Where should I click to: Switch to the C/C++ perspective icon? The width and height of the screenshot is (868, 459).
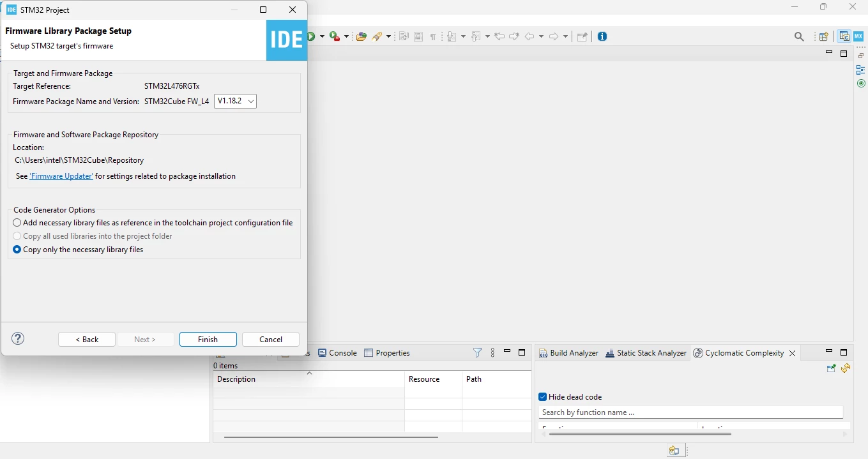844,36
